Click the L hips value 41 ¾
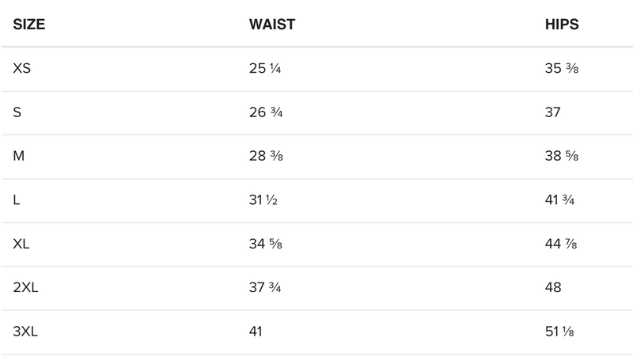633x364 pixels. tap(559, 200)
